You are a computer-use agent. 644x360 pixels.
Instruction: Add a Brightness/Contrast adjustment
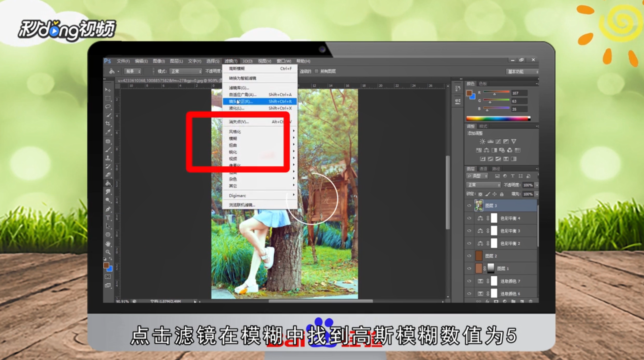tap(482, 141)
